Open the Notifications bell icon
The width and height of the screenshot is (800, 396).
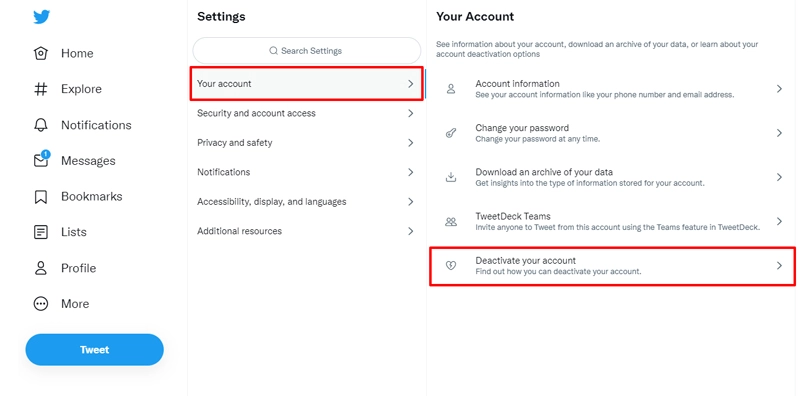click(40, 125)
